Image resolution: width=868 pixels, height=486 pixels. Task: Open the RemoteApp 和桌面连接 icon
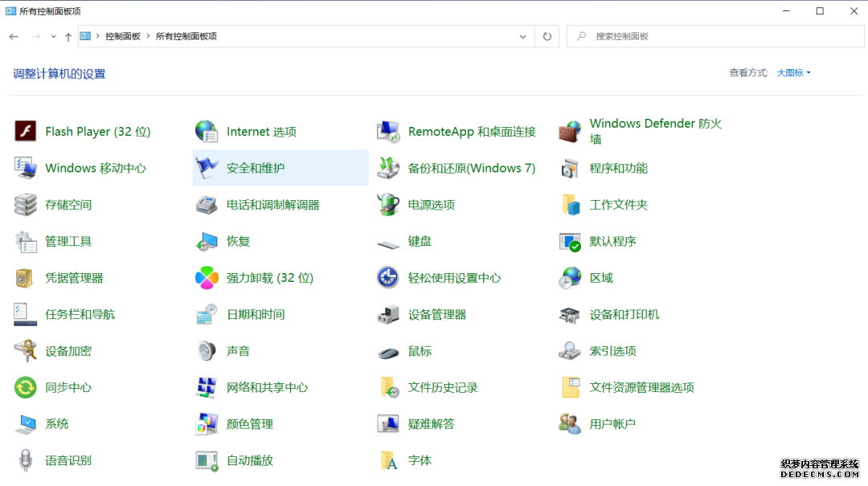(388, 131)
